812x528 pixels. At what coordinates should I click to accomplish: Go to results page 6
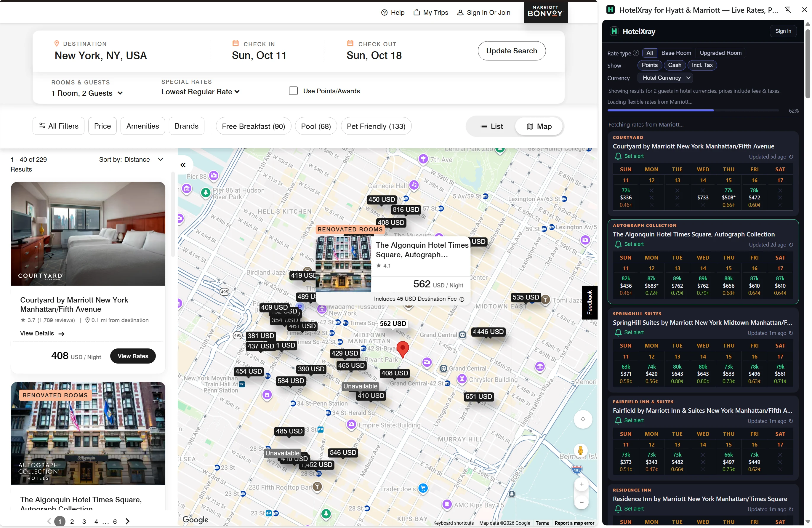pos(115,521)
